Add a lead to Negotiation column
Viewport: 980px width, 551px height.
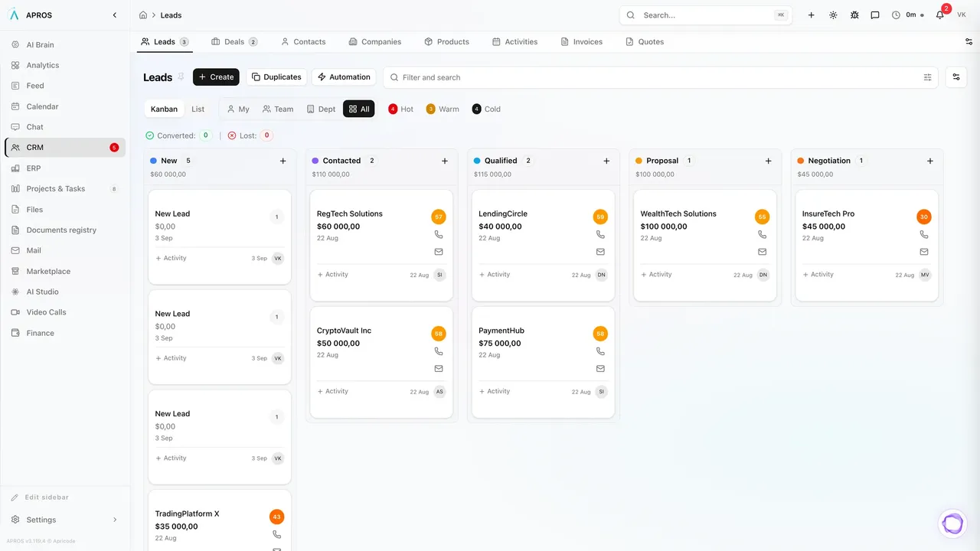point(930,161)
